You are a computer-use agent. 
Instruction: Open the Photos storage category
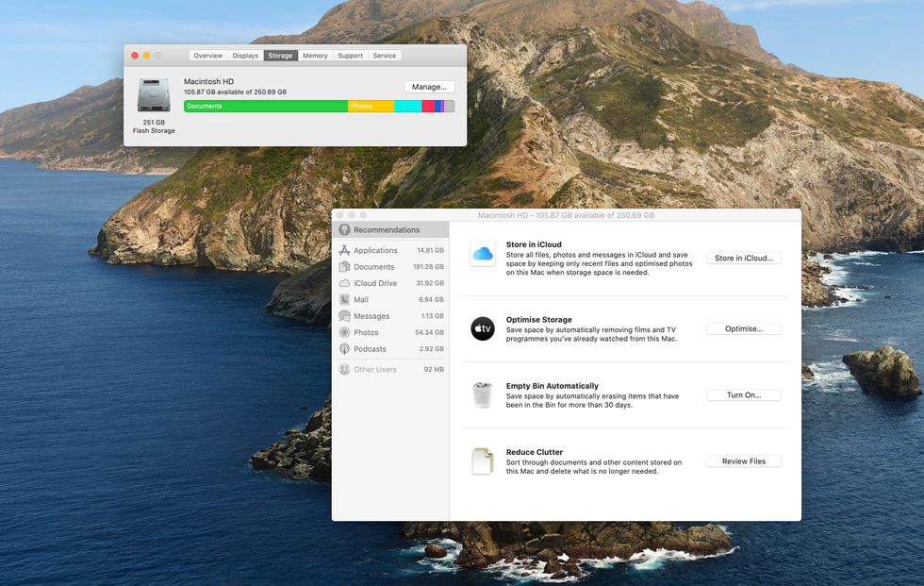366,332
